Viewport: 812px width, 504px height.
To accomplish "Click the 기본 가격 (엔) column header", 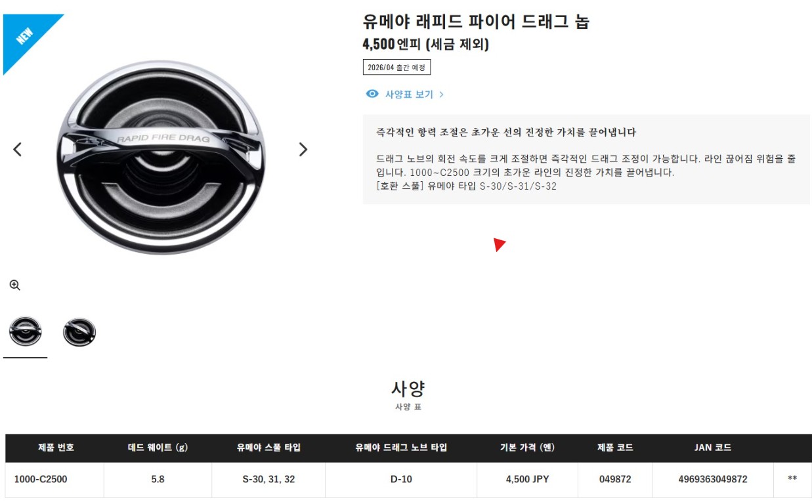I will point(527,448).
